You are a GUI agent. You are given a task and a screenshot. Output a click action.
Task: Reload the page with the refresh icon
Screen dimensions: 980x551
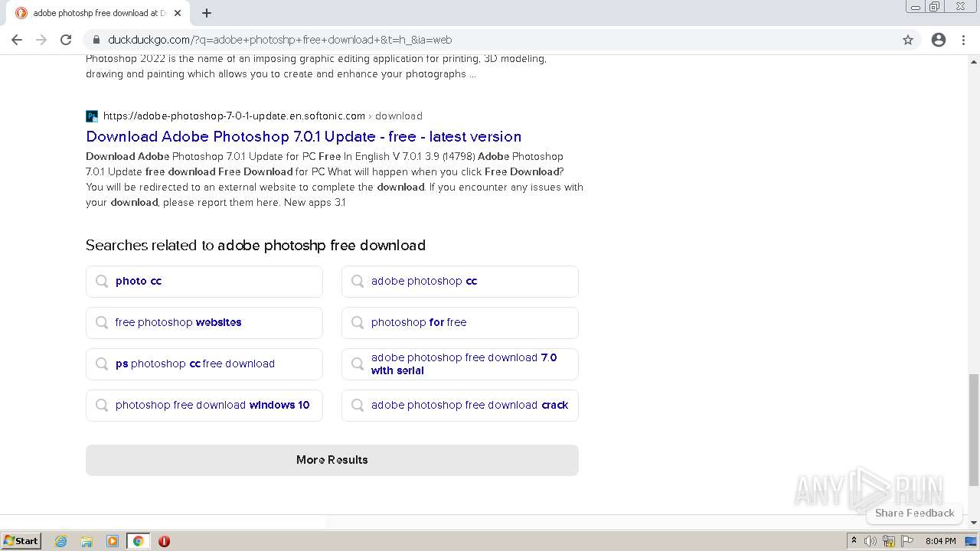(x=66, y=40)
